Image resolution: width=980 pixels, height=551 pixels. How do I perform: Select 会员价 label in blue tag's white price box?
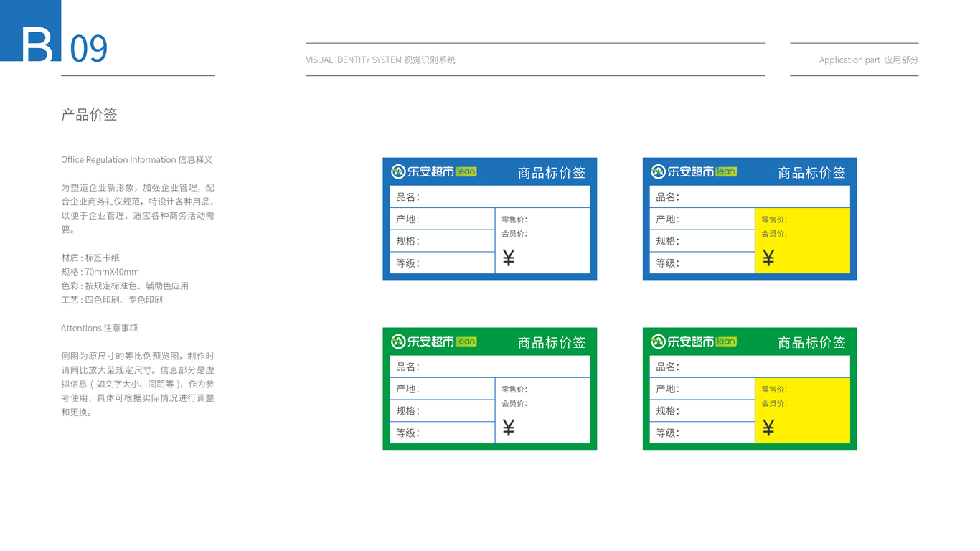tap(514, 234)
